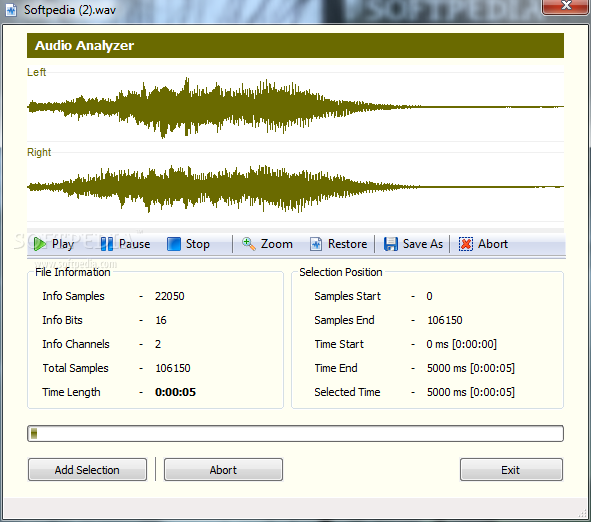Click the Zoom text label in toolbar

(277, 244)
